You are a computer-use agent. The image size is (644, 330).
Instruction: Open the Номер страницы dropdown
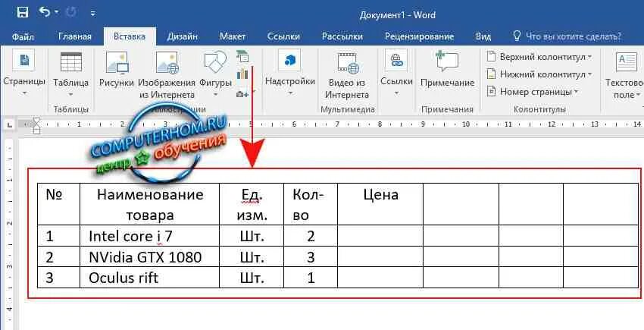coord(533,92)
